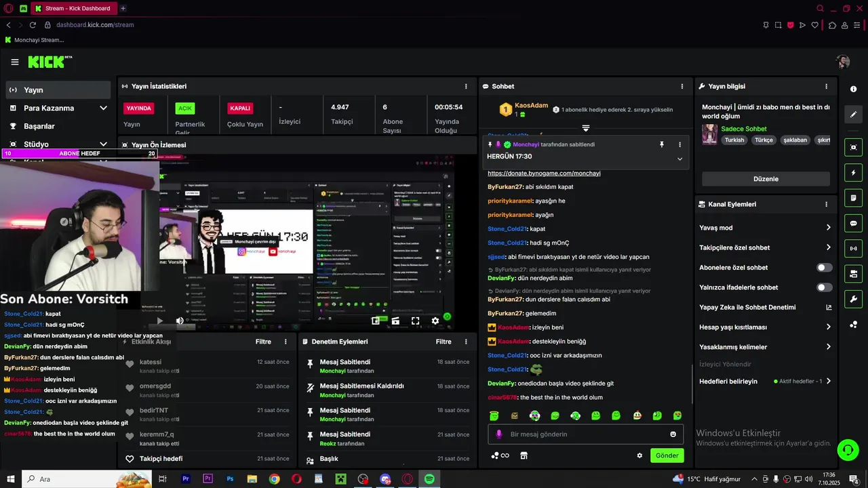Open Monchayi Stream bookmark
Image resolution: width=868 pixels, height=488 pixels.
click(x=34, y=40)
